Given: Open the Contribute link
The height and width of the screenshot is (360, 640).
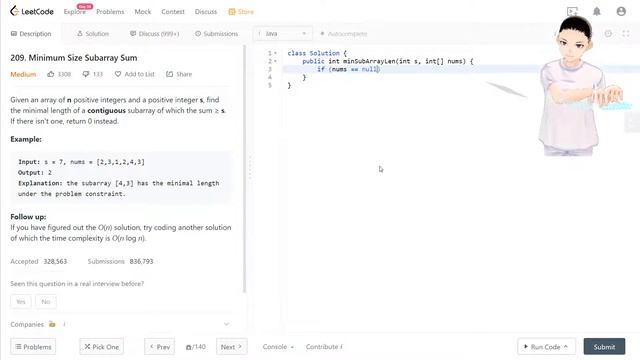Looking at the screenshot, I should (324, 347).
